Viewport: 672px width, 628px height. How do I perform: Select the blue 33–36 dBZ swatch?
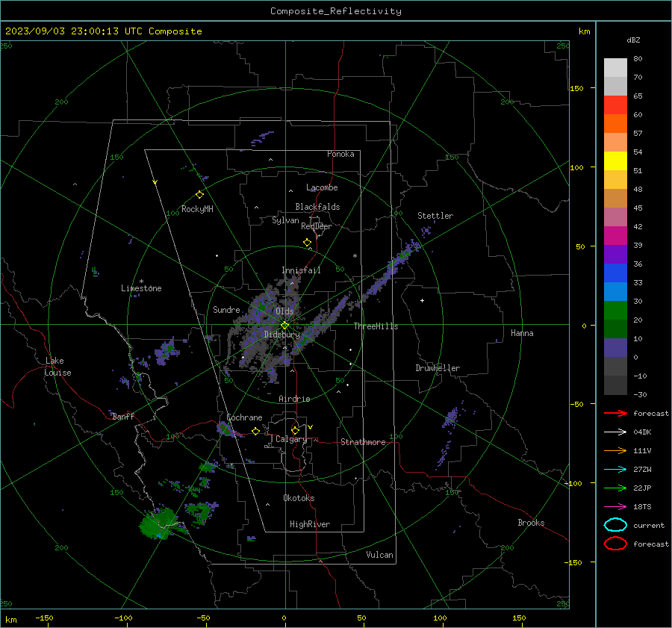pos(615,273)
